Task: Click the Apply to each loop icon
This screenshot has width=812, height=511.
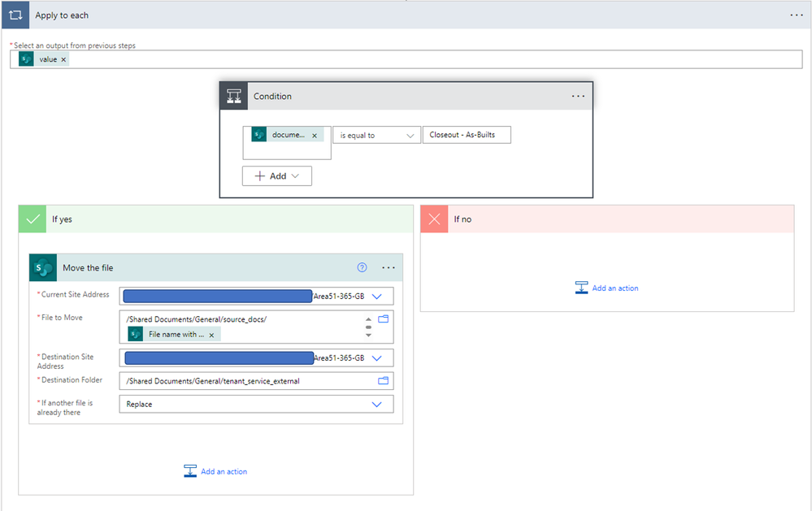Action: 15,15
